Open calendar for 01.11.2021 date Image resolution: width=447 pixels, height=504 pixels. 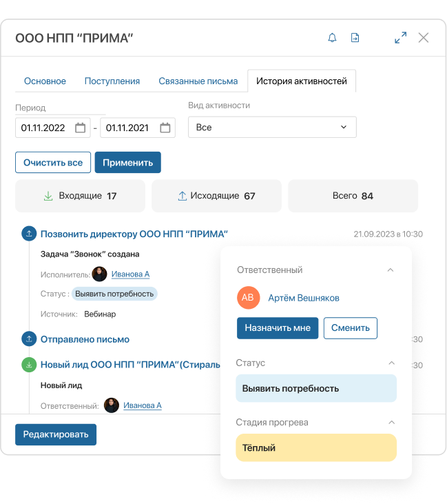165,128
